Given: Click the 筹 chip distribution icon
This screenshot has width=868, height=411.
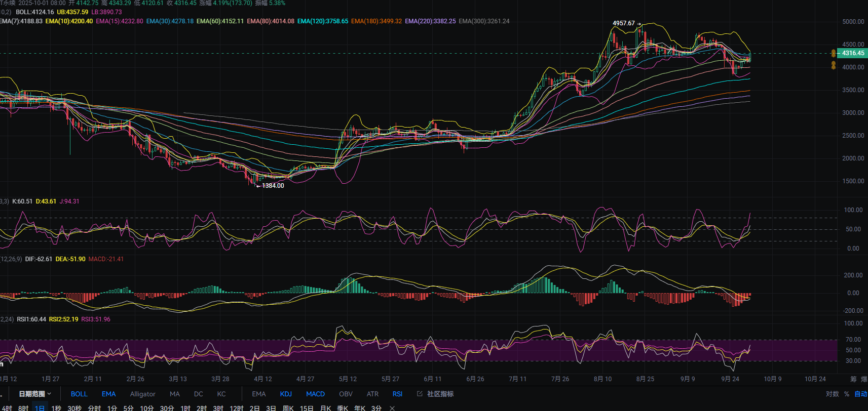Looking at the screenshot, I should (x=853, y=379).
